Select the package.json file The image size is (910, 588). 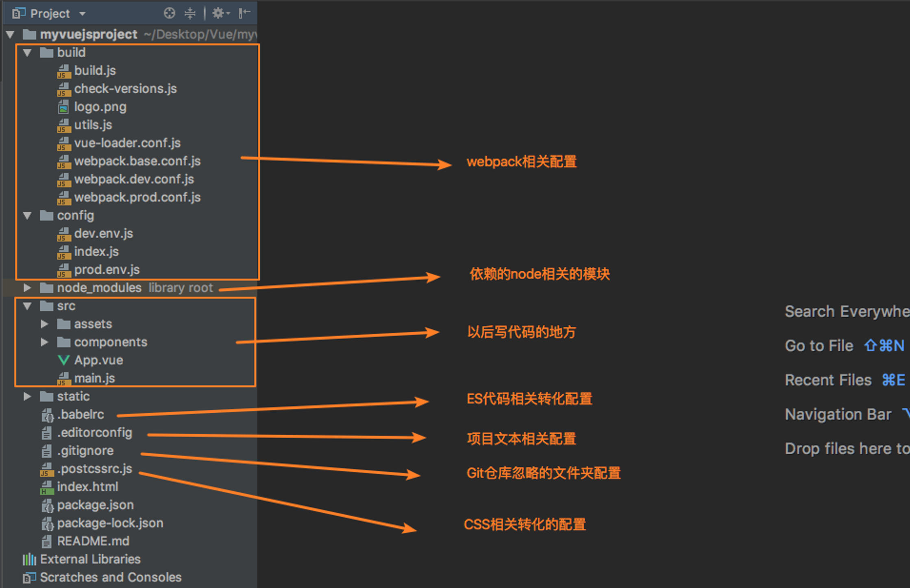pos(95,505)
